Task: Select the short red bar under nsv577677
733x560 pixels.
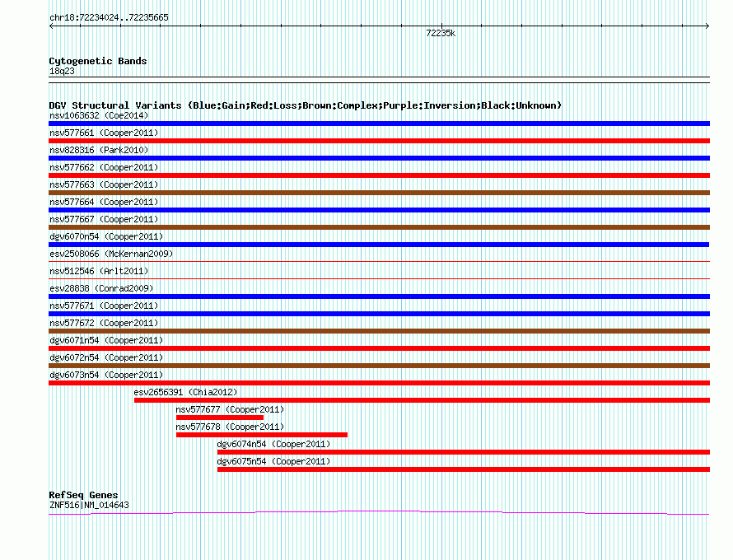Action: pos(220,418)
